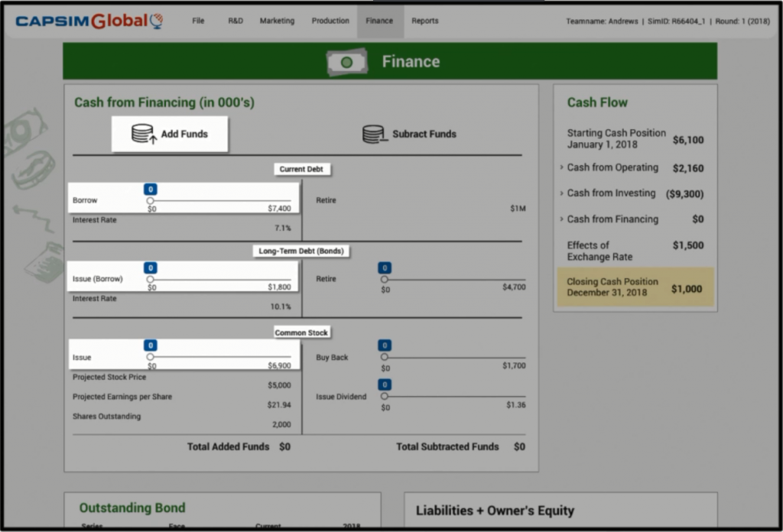Expand the Cash from Financing row
This screenshot has height=532, width=783.
562,219
